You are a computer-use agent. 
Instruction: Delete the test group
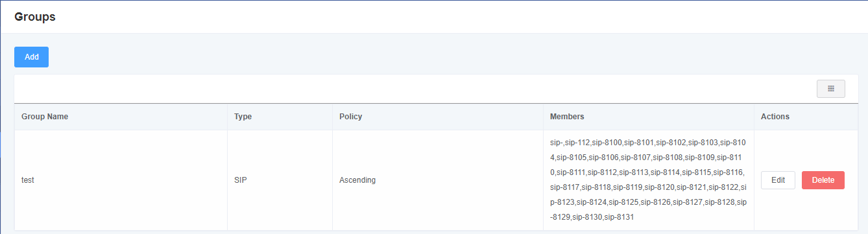coord(823,180)
